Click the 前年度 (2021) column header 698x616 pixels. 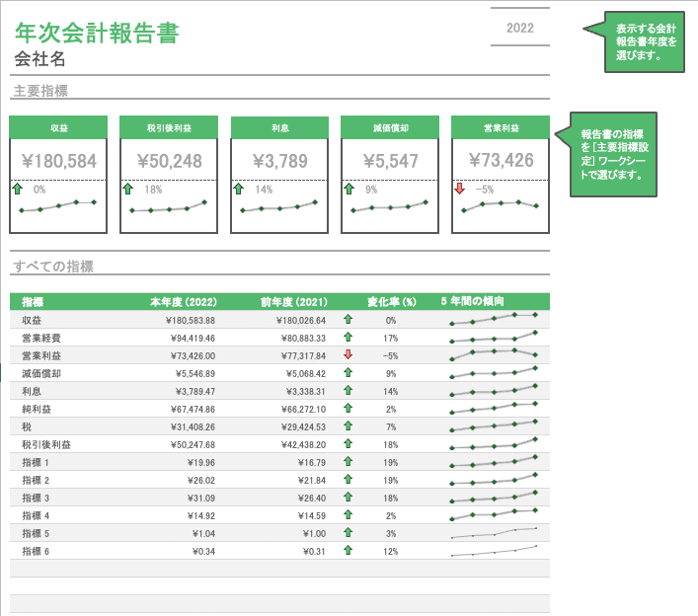[x=294, y=302]
